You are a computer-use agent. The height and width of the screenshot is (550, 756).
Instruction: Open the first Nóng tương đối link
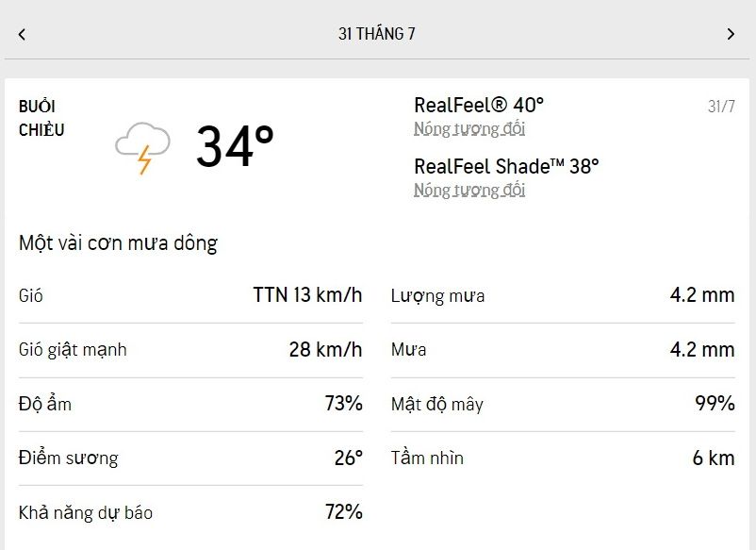tap(469, 129)
